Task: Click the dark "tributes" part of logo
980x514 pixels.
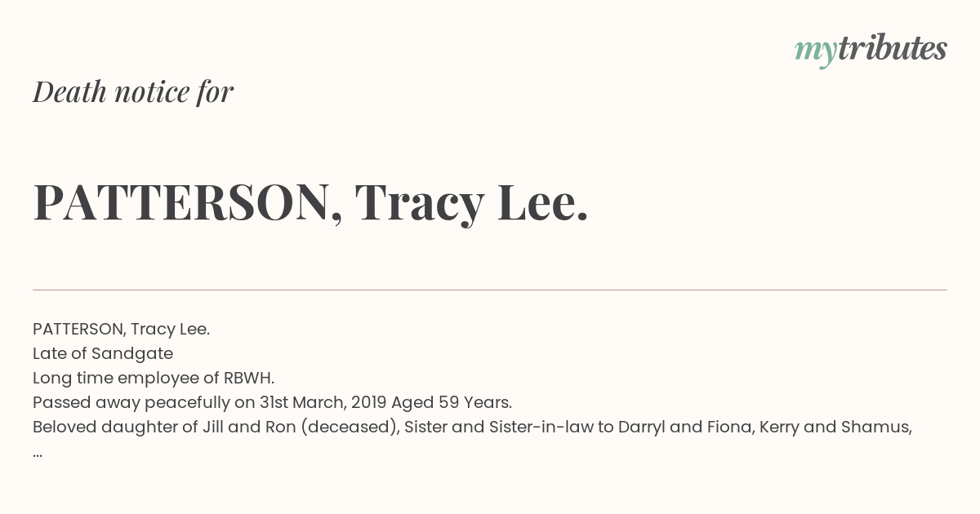Action: coord(892,48)
